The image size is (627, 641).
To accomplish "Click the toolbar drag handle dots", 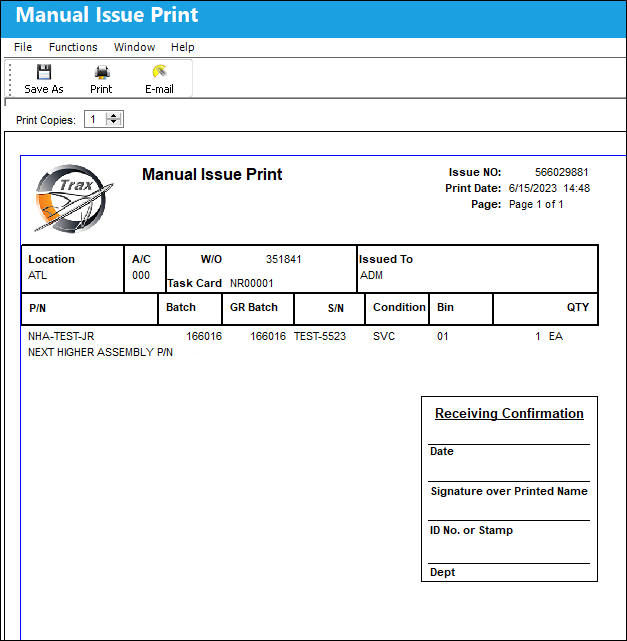I will [x=10, y=79].
